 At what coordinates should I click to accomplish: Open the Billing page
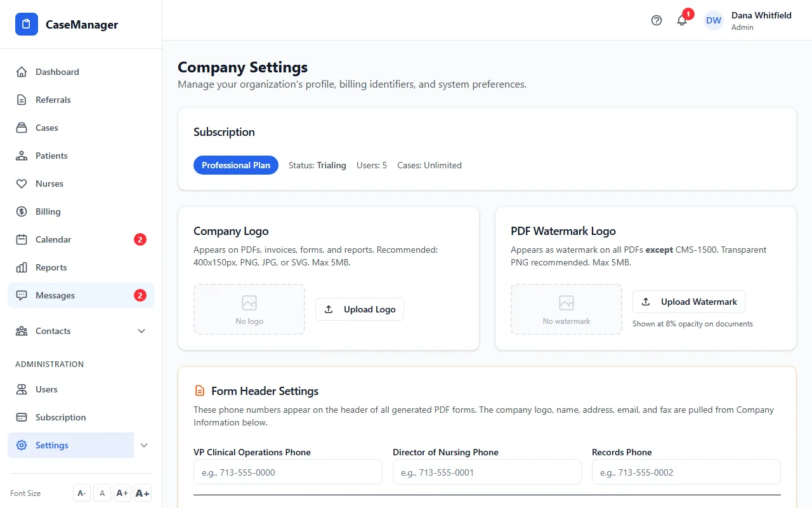pyautogui.click(x=81, y=211)
